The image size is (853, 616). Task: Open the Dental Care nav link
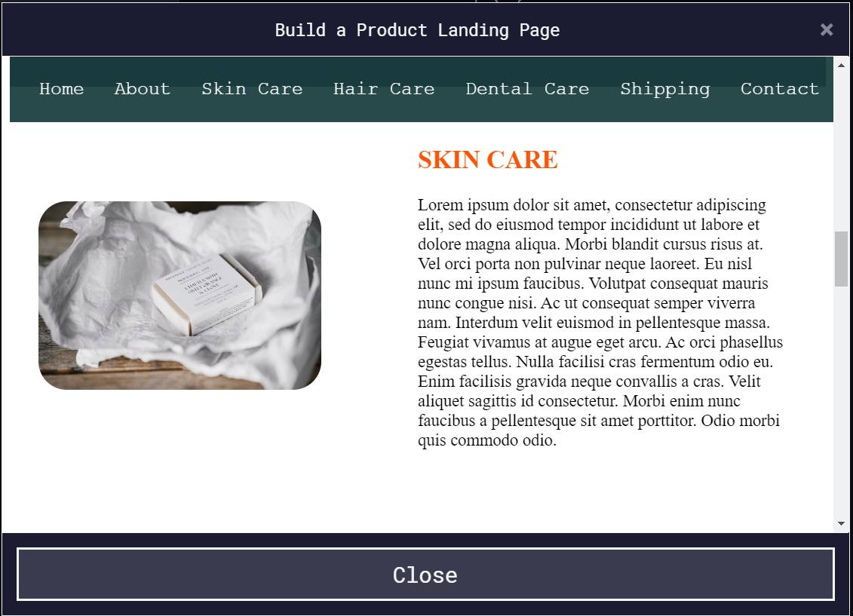click(527, 89)
